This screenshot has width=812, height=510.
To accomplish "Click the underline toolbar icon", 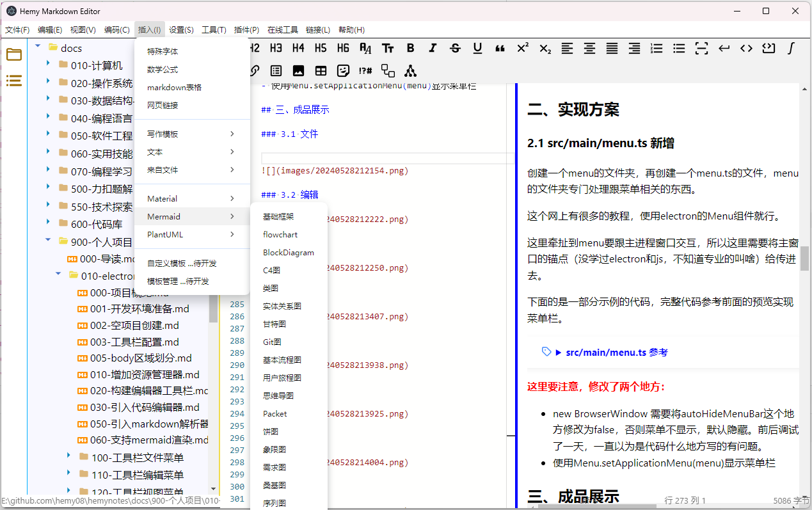I will coord(477,48).
